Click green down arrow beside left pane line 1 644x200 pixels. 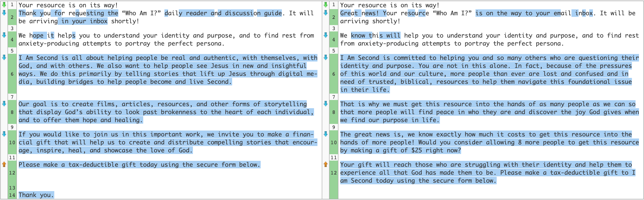point(4,5)
